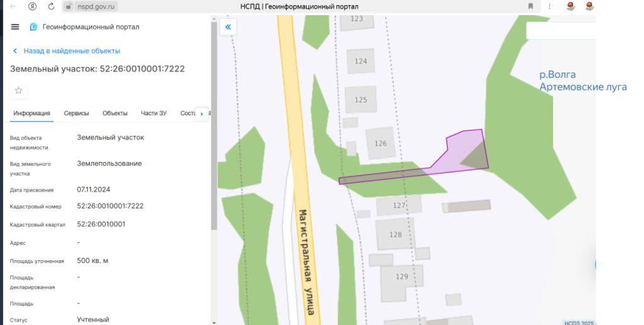Bookmark this page in the browser
The height and width of the screenshot is (325, 644).
[x=531, y=6]
